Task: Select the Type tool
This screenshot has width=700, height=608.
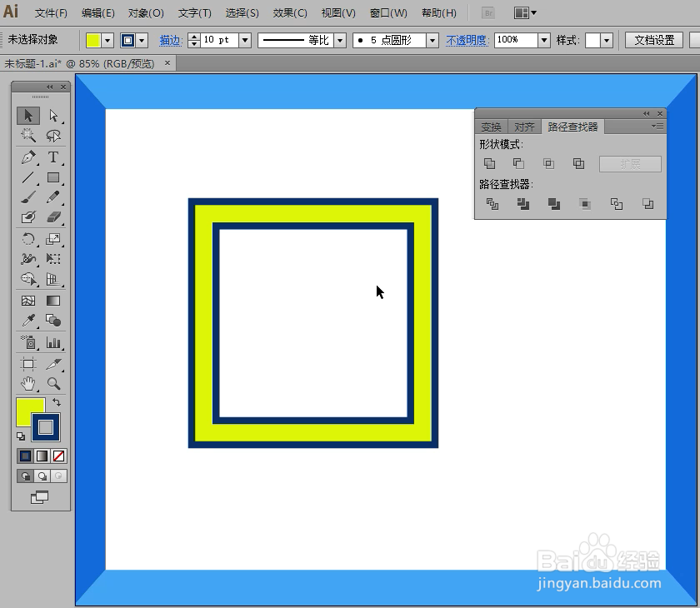Action: tap(53, 157)
